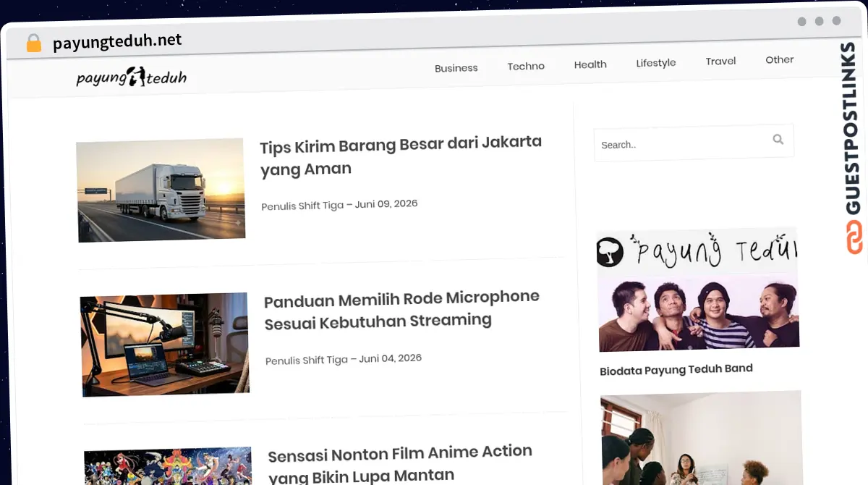Image resolution: width=868 pixels, height=485 pixels.
Task: Click the date Juni 09, 2026
Action: coord(386,203)
